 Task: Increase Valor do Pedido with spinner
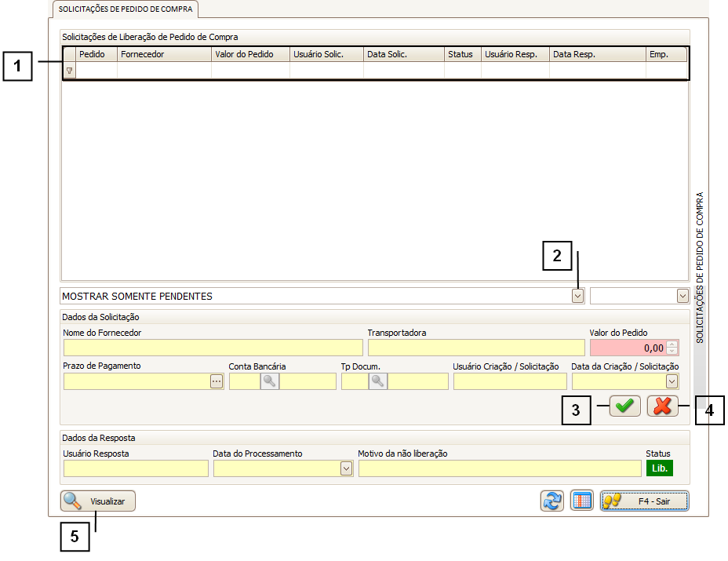672,344
